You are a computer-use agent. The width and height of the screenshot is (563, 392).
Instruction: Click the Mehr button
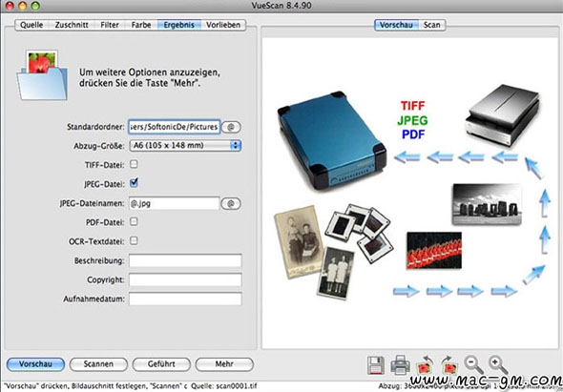pos(224,364)
